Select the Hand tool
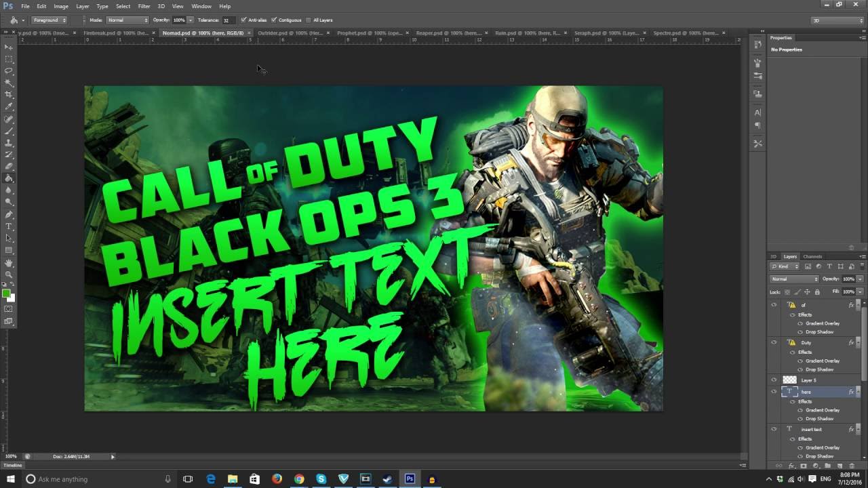This screenshot has width=868, height=488. point(9,263)
